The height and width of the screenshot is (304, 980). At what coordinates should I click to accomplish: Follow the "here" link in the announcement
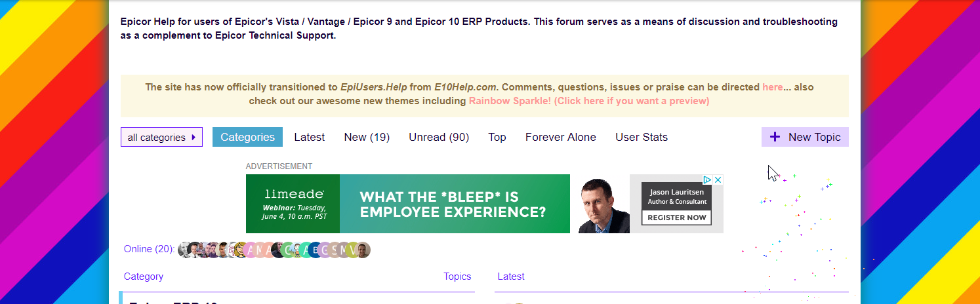[772, 87]
